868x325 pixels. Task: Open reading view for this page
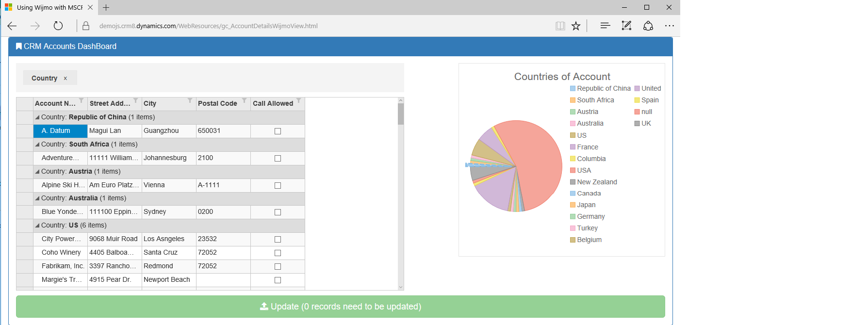coord(560,26)
